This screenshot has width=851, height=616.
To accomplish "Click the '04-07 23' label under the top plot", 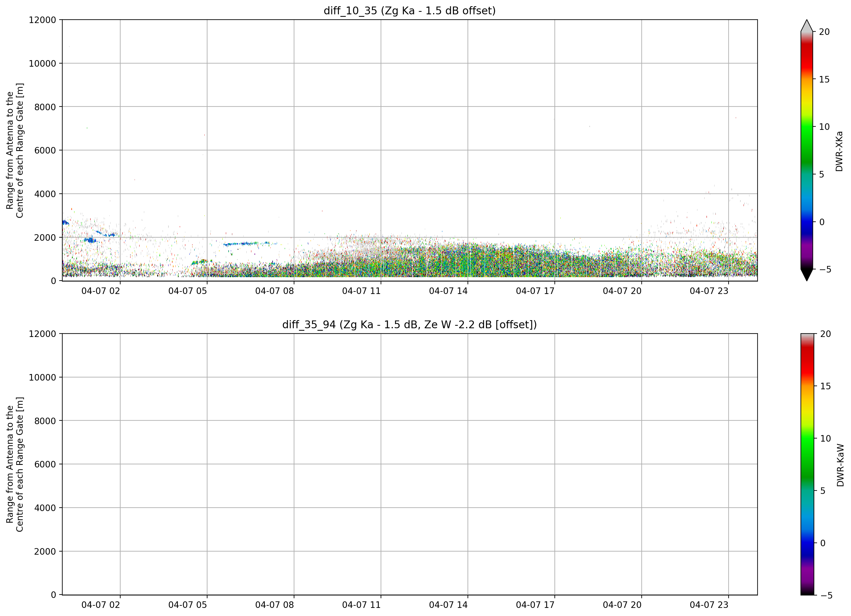I will pos(709,291).
